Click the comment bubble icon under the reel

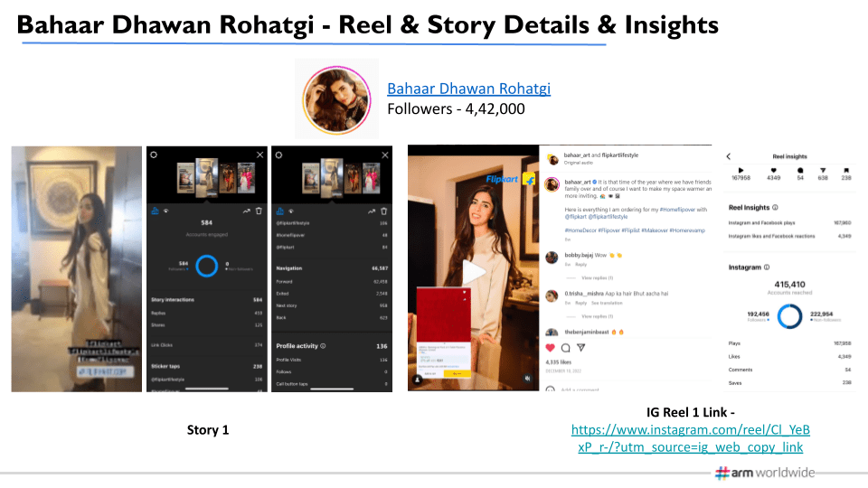coord(565,347)
